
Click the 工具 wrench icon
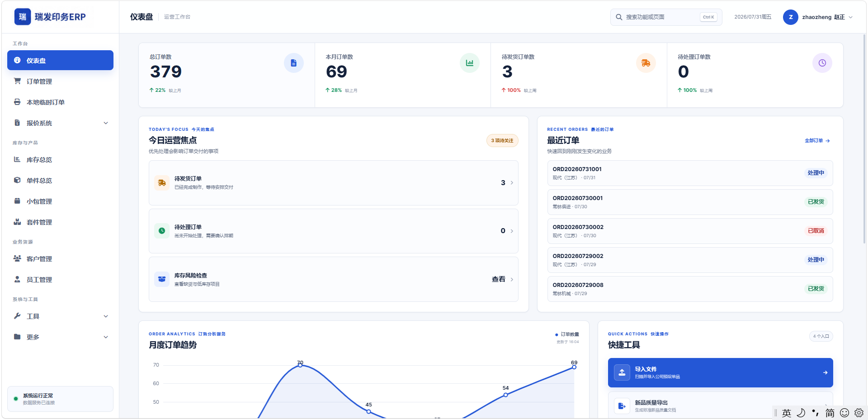17,316
